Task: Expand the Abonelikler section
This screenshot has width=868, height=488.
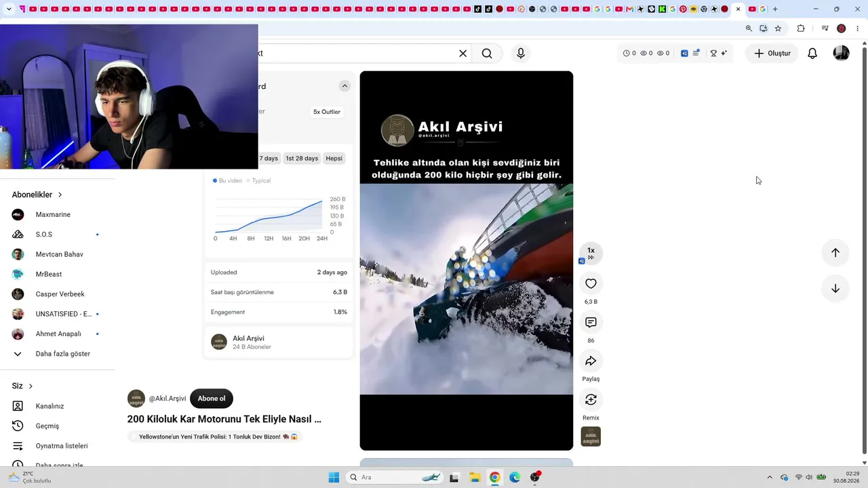Action: click(37, 195)
